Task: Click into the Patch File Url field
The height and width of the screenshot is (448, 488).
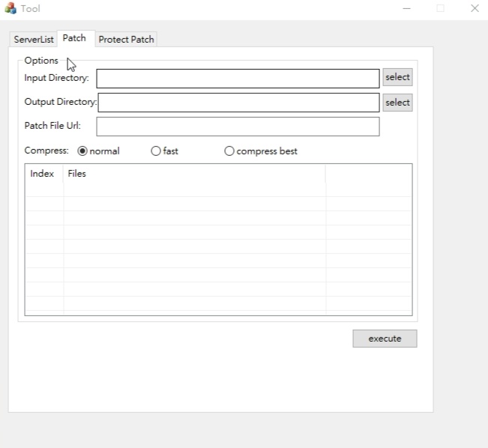Action: (x=238, y=127)
